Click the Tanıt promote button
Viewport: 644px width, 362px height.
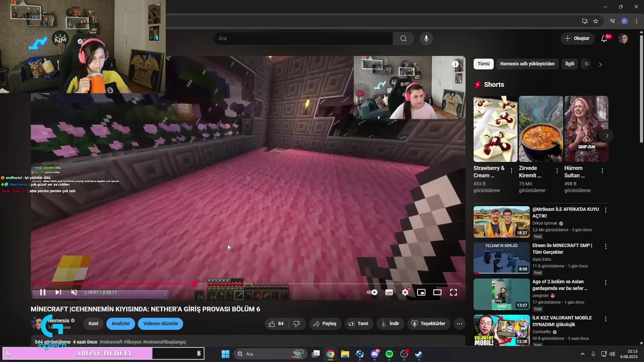click(358, 324)
